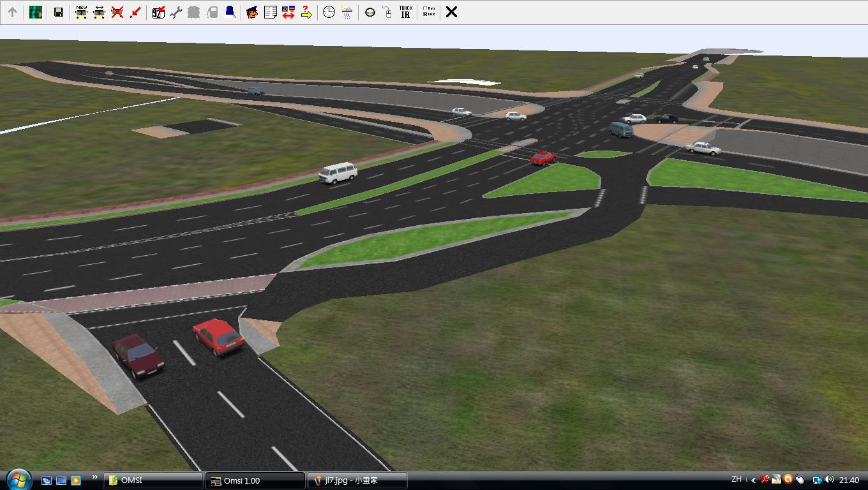Open the timetable schedule sheet icon

coord(270,12)
